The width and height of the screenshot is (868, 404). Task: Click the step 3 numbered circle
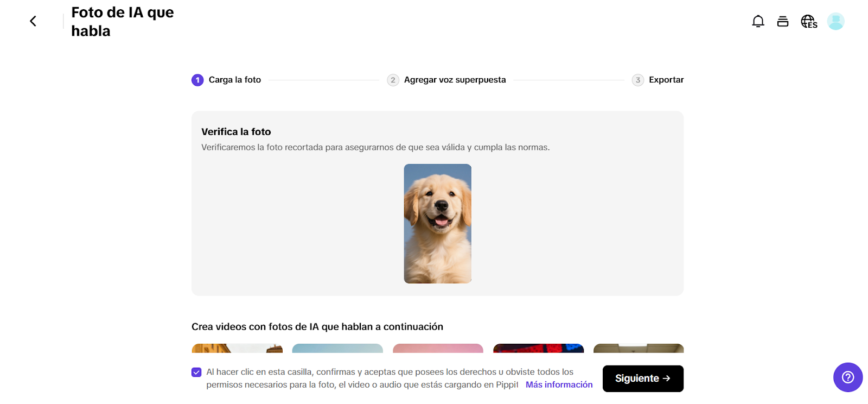click(637, 80)
